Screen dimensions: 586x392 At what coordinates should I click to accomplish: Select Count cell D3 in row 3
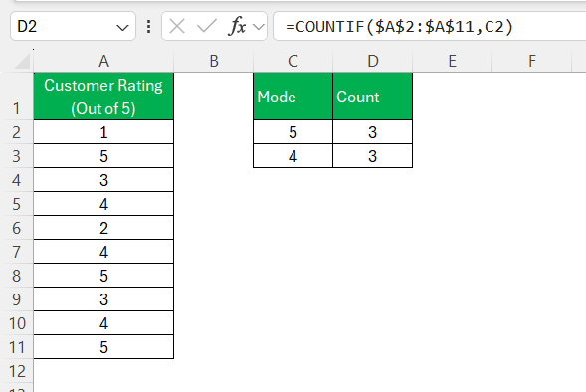pyautogui.click(x=373, y=156)
